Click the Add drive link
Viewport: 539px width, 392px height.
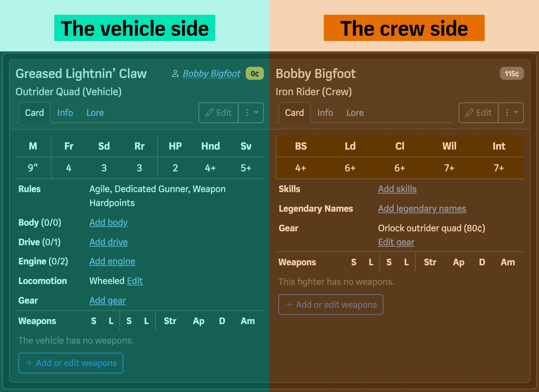pos(108,242)
